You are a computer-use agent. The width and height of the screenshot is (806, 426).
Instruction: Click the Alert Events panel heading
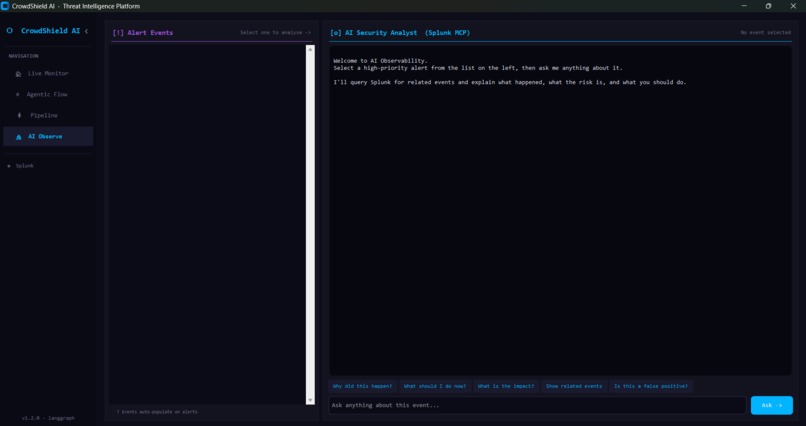coord(142,33)
